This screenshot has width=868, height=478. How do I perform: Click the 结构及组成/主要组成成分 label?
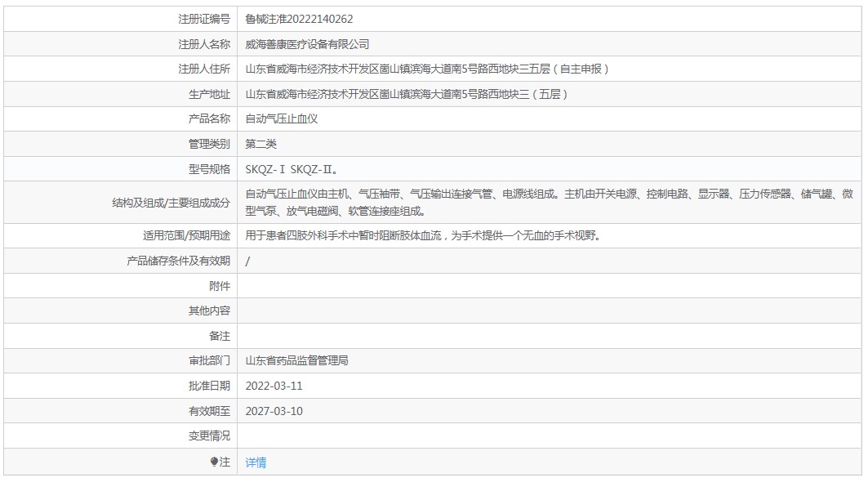(171, 203)
